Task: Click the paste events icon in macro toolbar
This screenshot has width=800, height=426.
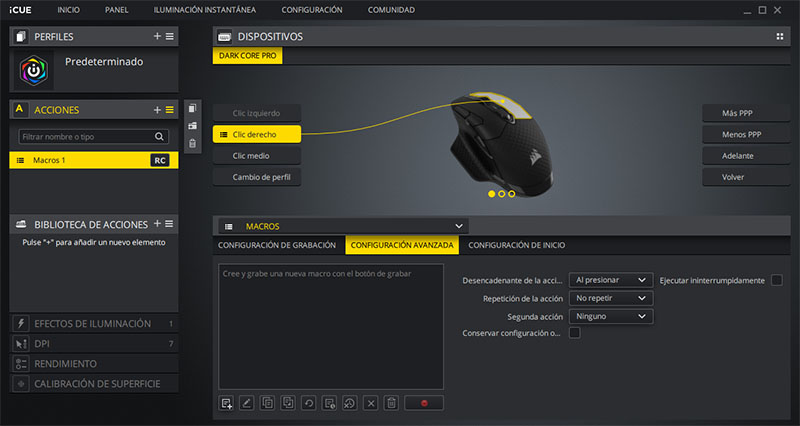Action: [x=288, y=403]
